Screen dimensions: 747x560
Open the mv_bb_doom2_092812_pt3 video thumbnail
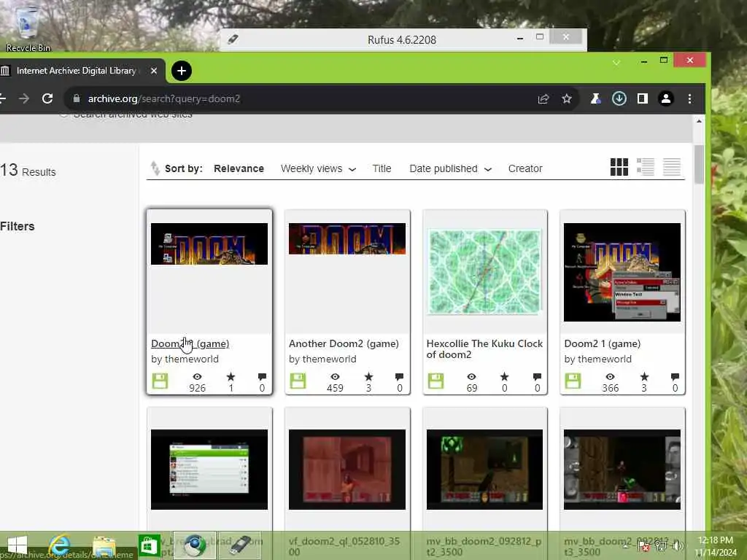622,470
